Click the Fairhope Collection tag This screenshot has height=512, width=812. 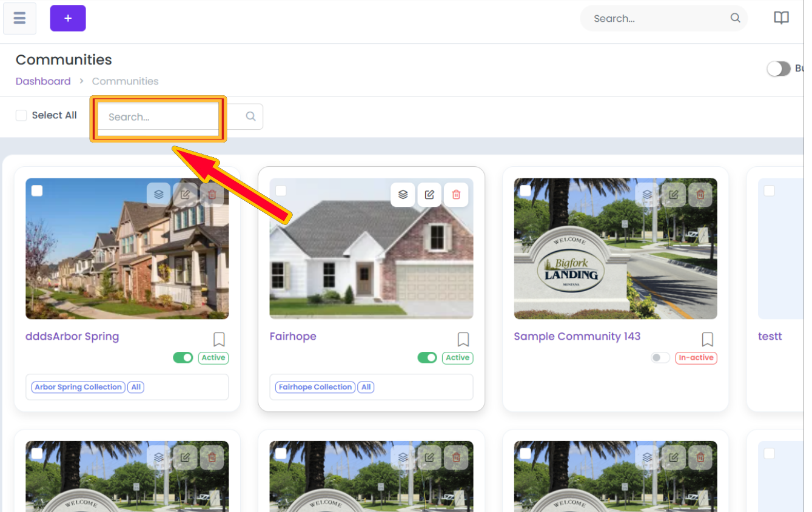315,387
